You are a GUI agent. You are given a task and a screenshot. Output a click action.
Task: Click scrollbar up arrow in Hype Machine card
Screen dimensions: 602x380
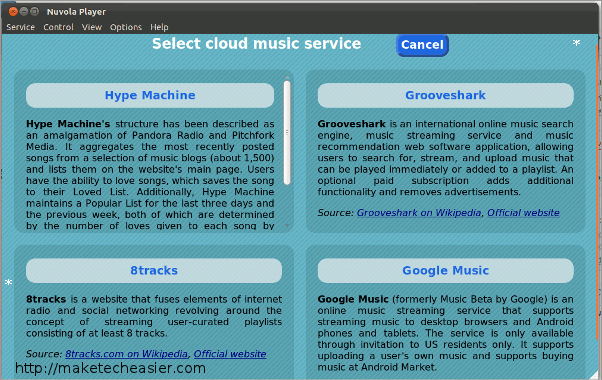pos(287,78)
